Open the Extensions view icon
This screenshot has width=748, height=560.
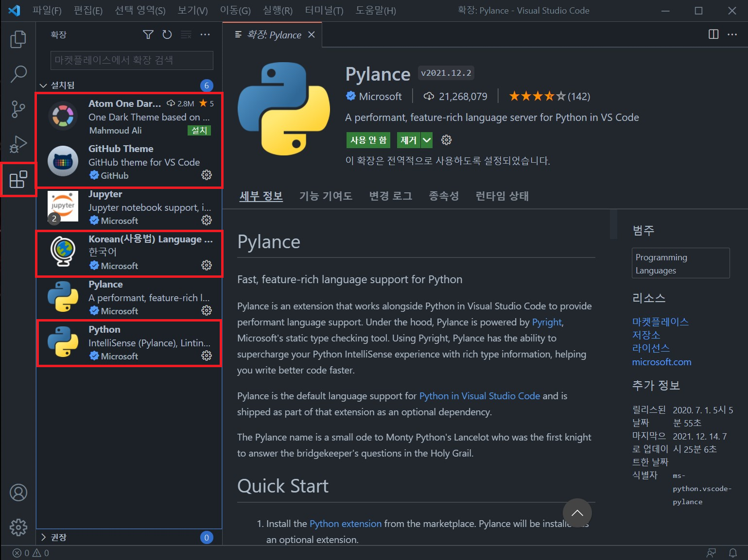coord(18,179)
